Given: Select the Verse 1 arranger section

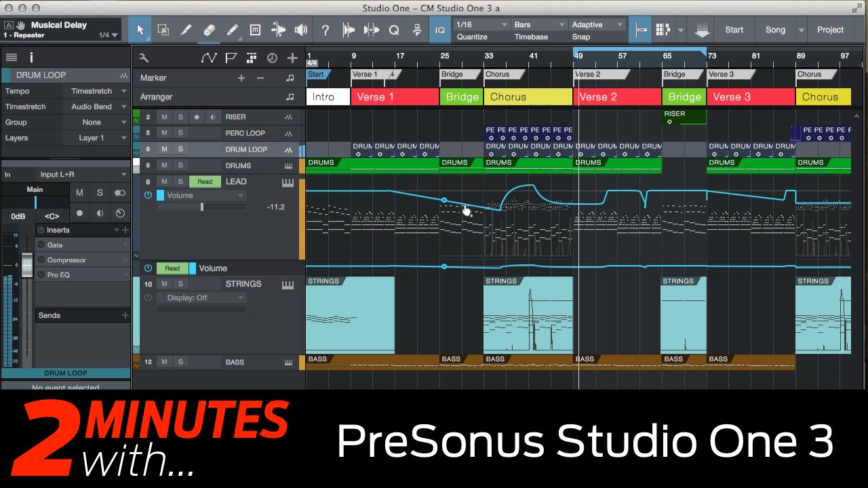Looking at the screenshot, I should (x=395, y=97).
